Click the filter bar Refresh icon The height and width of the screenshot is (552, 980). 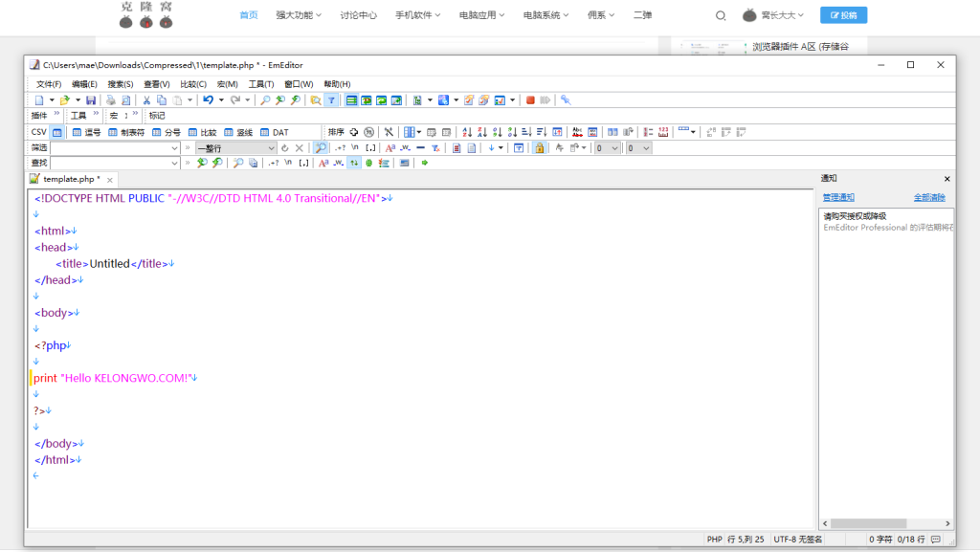285,148
